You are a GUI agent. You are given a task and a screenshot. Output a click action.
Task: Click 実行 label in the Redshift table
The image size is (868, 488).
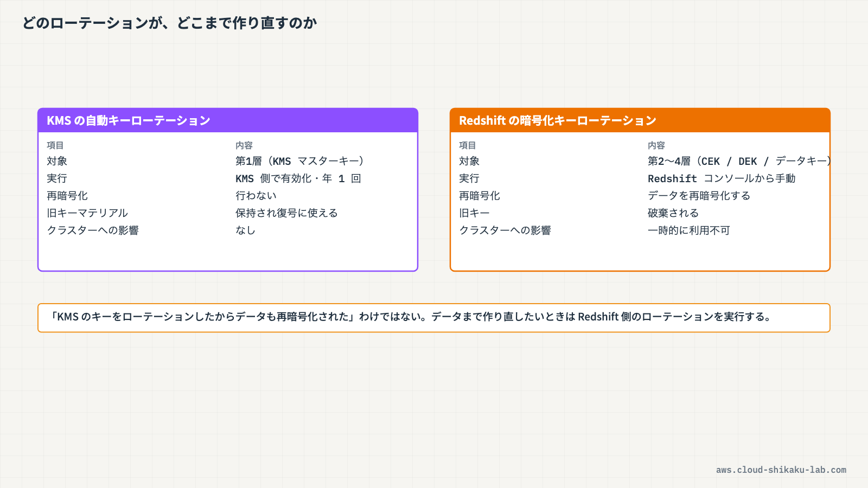click(x=469, y=178)
